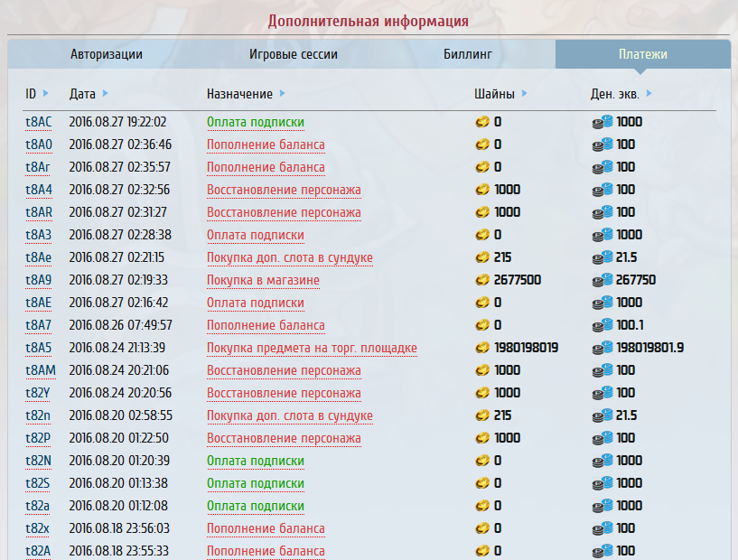Click Покупка предмета на торг. площадке link

[x=312, y=348]
